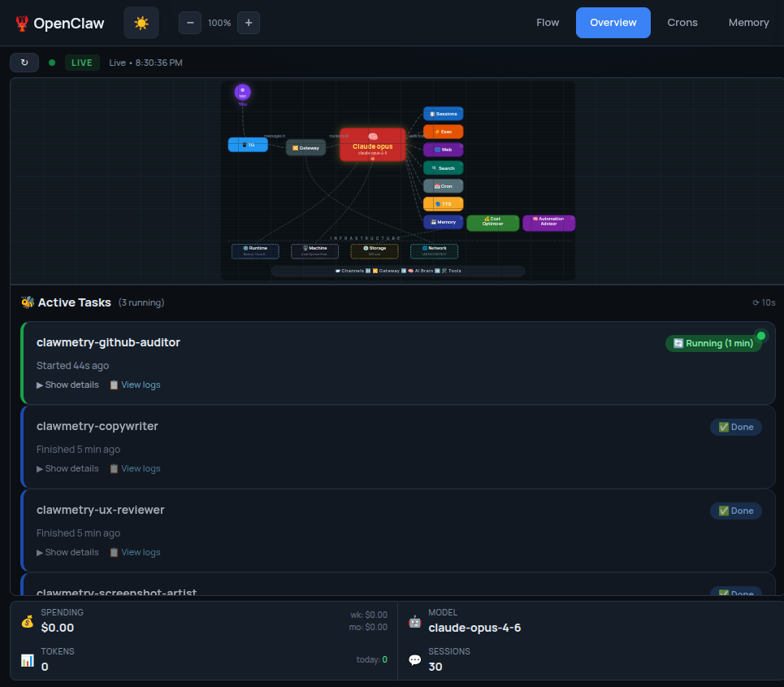The height and width of the screenshot is (687, 784).
Task: Click the Exec node in the agent graph
Action: (x=443, y=132)
